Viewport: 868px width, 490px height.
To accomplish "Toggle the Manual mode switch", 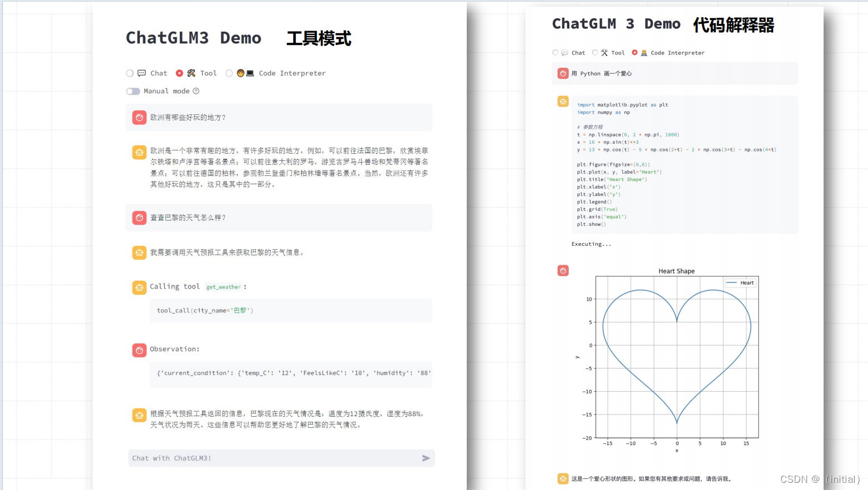I will pyautogui.click(x=133, y=91).
